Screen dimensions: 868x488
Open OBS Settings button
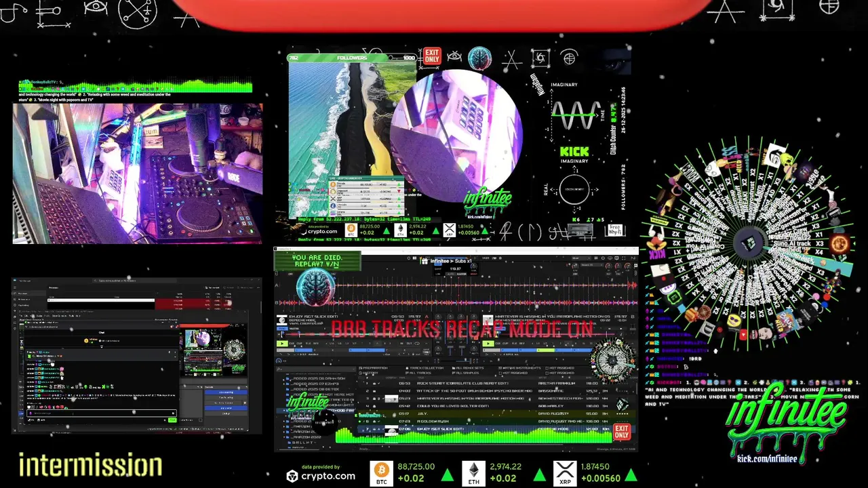[x=226, y=413]
